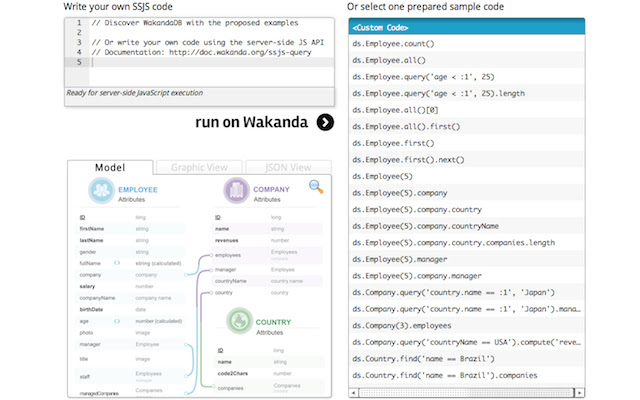Click the run on Wakanda text button

coord(251,122)
